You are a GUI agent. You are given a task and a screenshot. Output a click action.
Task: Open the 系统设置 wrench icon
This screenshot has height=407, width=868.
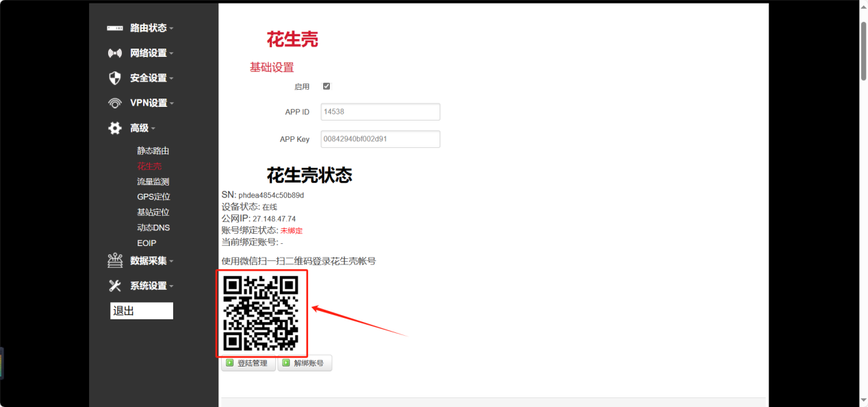tap(114, 286)
